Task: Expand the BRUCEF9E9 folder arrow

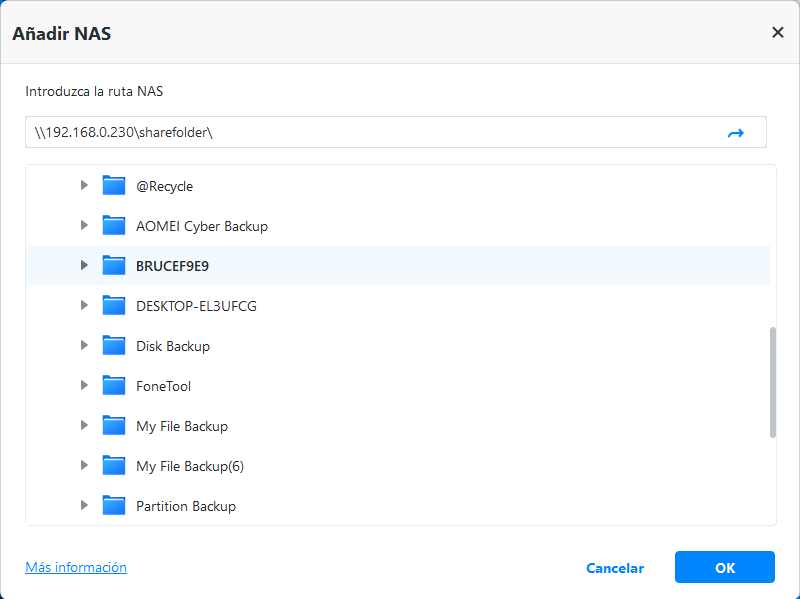Action: coord(84,266)
